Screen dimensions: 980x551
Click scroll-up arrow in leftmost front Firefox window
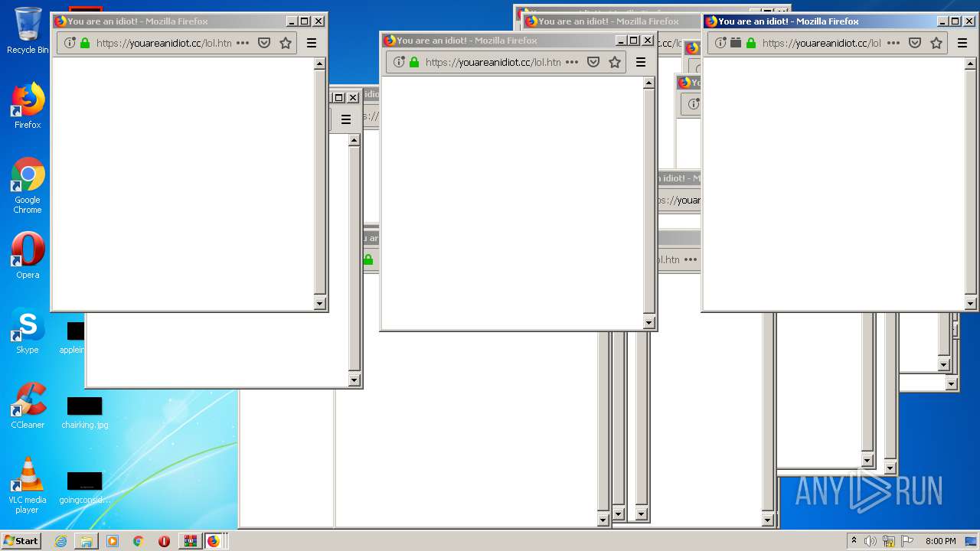(x=320, y=64)
